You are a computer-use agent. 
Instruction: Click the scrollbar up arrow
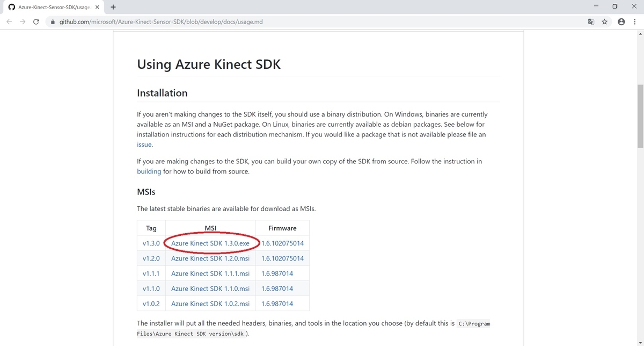click(x=640, y=34)
